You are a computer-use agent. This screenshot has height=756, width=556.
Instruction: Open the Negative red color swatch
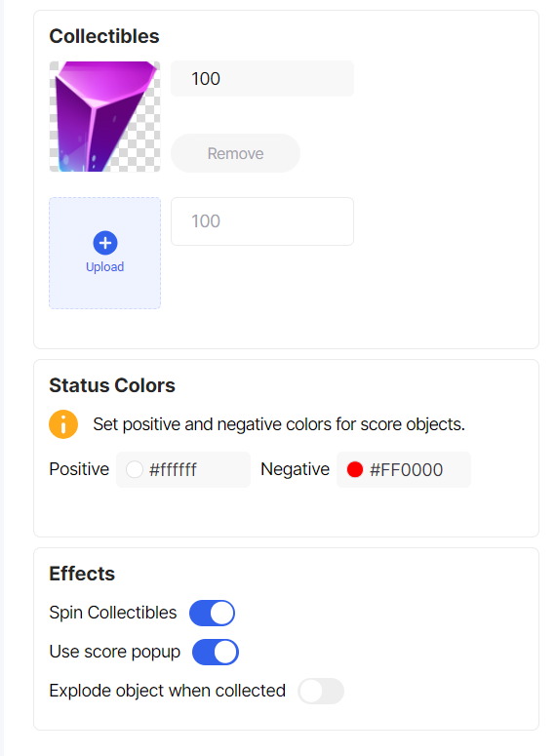click(x=355, y=469)
